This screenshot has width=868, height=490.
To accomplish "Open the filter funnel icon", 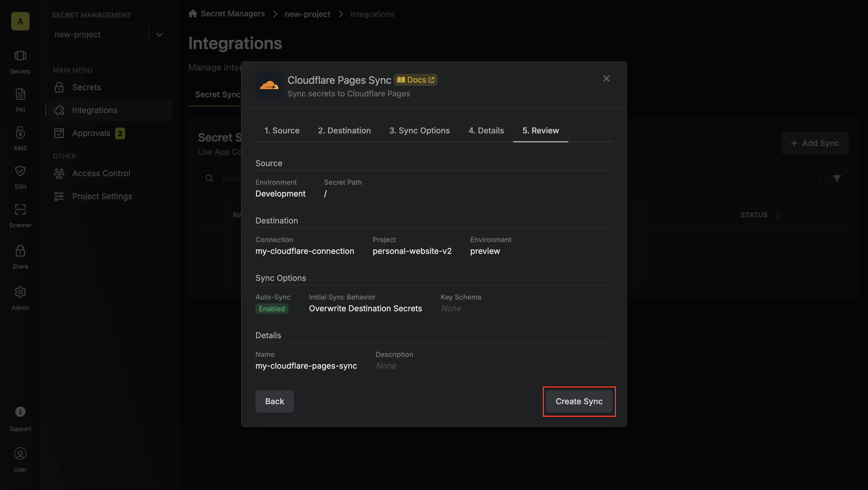I will click(x=837, y=178).
